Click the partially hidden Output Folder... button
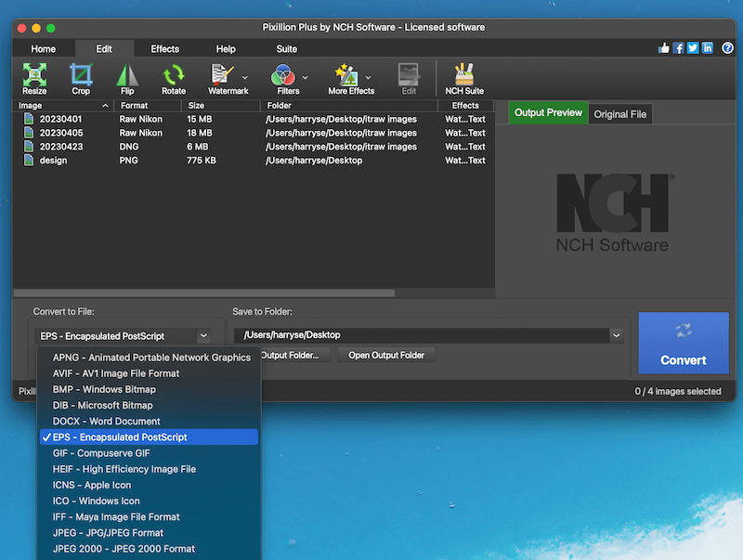The width and height of the screenshot is (743, 560). pyautogui.click(x=295, y=356)
